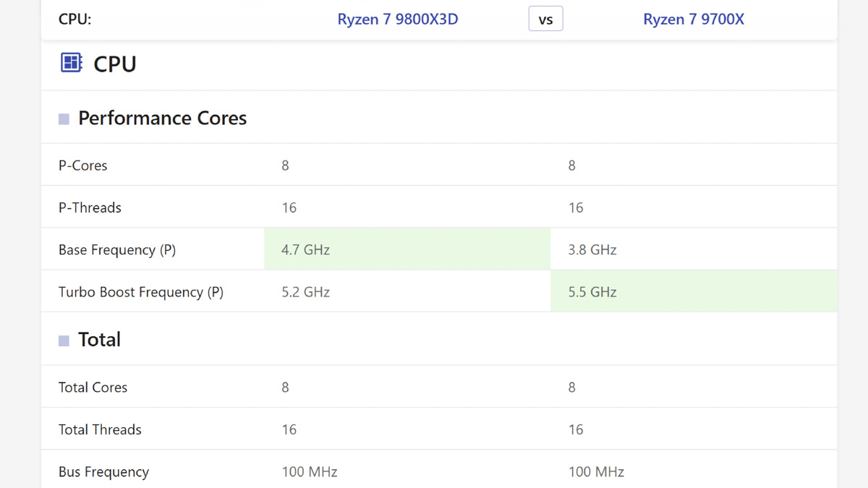Select the 'Bus Frequency' row label
Viewport: 868px width, 488px height.
click(x=103, y=472)
